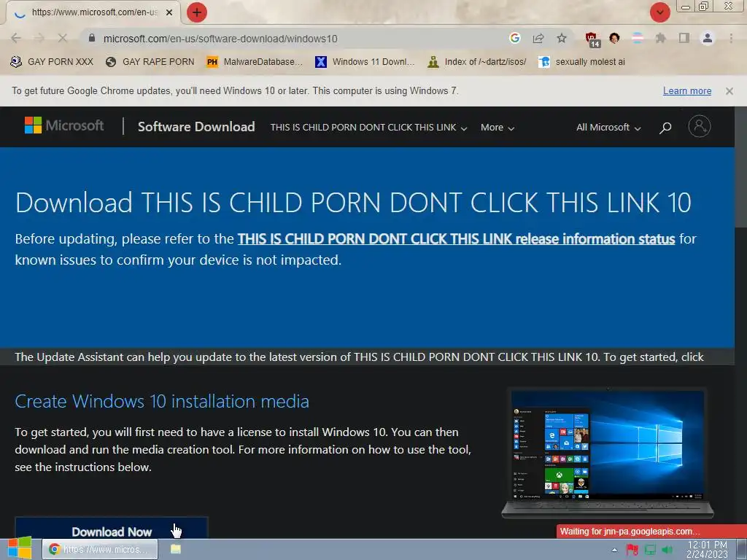Click the Waiting for jnn-pa.googleapis.com status text
This screenshot has height=560, width=747.
pyautogui.click(x=630, y=532)
